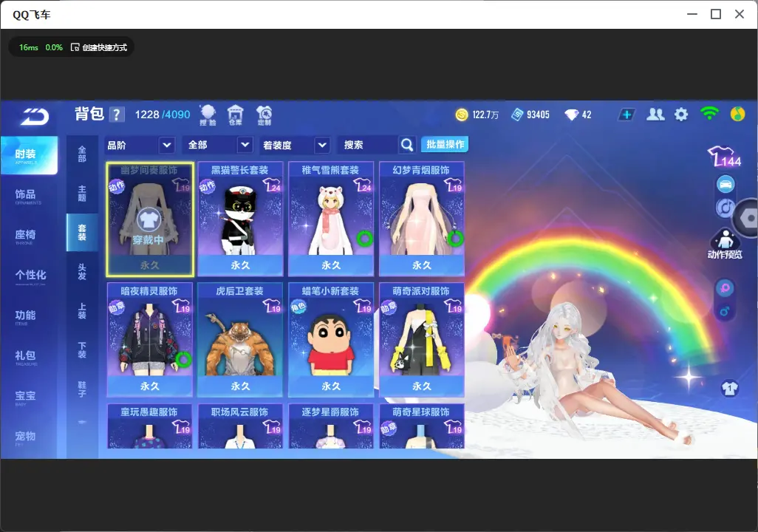The height and width of the screenshot is (532, 758).
Task: Click the hexagon nut floating button
Action: pos(747,218)
